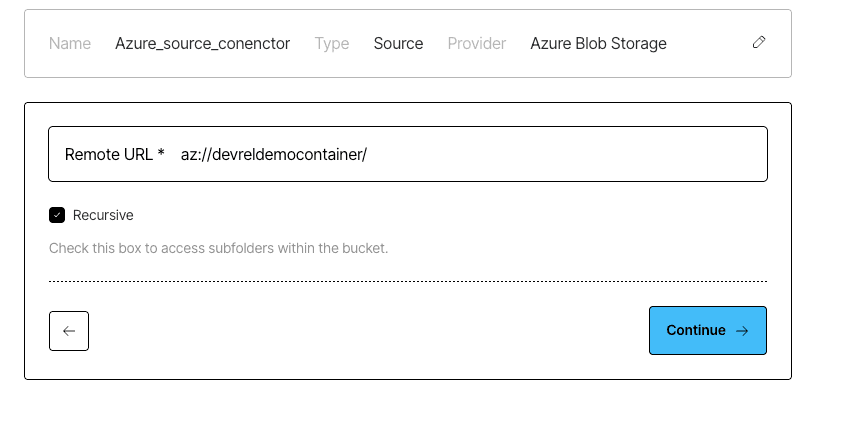
Task: Click the pencil edit icon
Action: pos(759,42)
